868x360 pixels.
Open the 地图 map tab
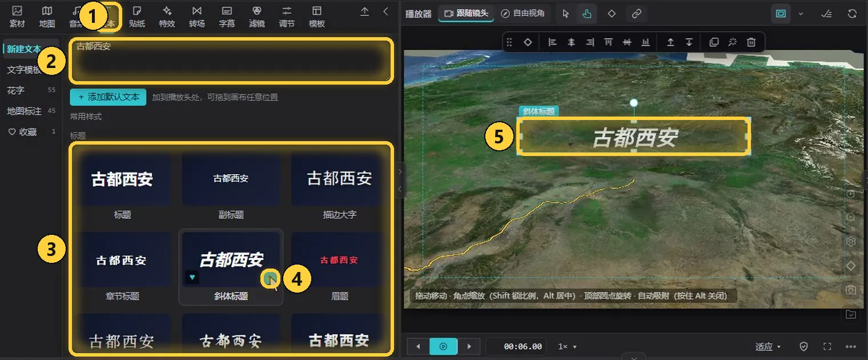click(x=47, y=17)
